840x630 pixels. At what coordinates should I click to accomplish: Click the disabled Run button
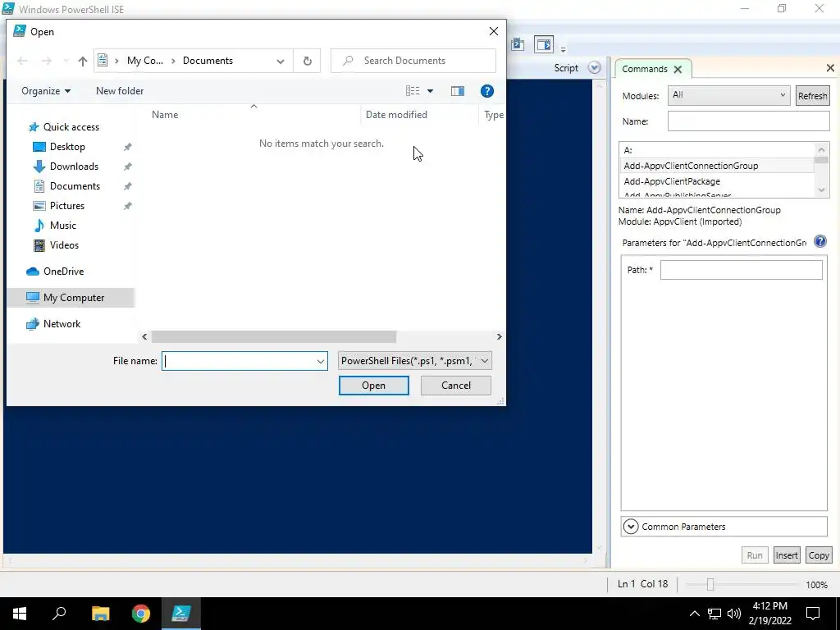755,555
